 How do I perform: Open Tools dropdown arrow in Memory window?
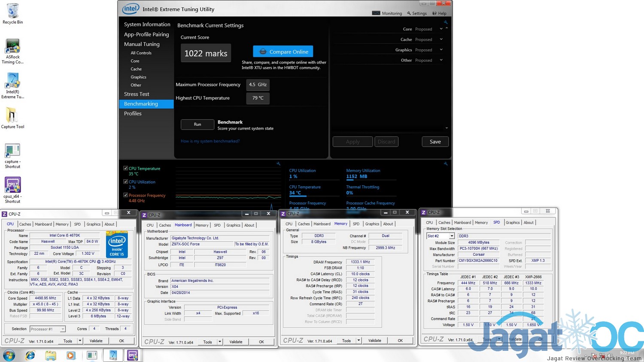click(x=358, y=341)
